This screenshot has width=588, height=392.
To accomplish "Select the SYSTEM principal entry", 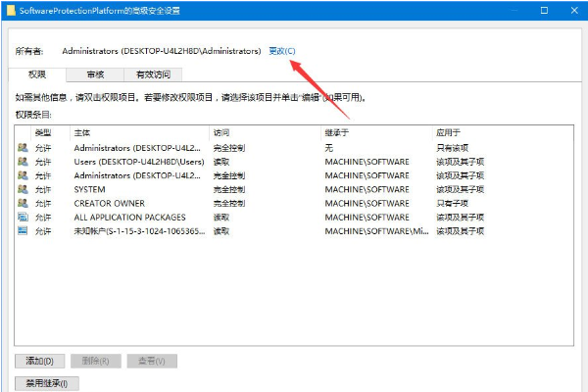I will click(89, 189).
